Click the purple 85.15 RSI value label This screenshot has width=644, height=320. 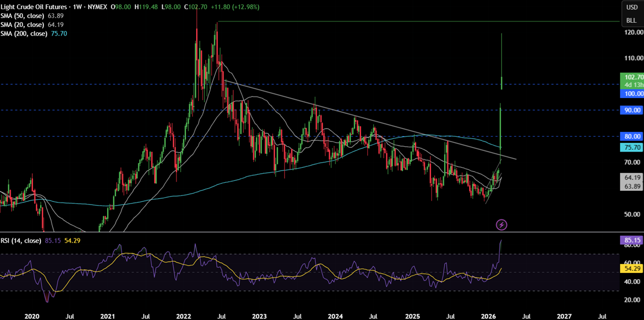(631, 240)
